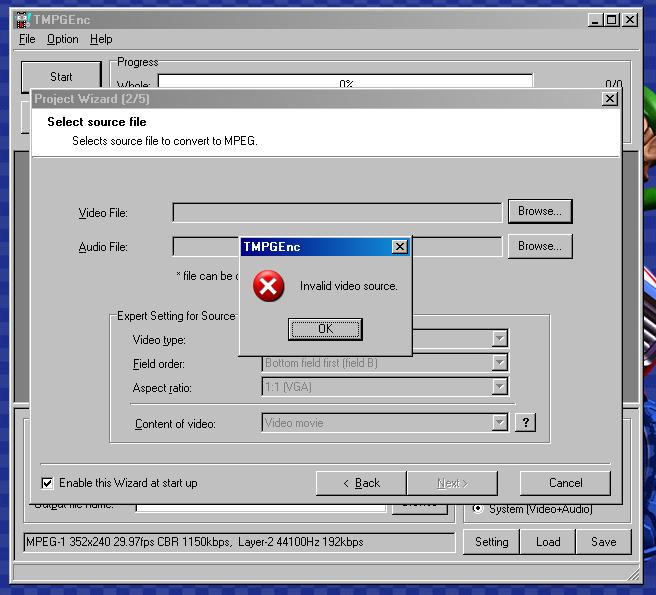Screen dimensions: 656x595
Task: Click the Load button
Action: tap(548, 542)
